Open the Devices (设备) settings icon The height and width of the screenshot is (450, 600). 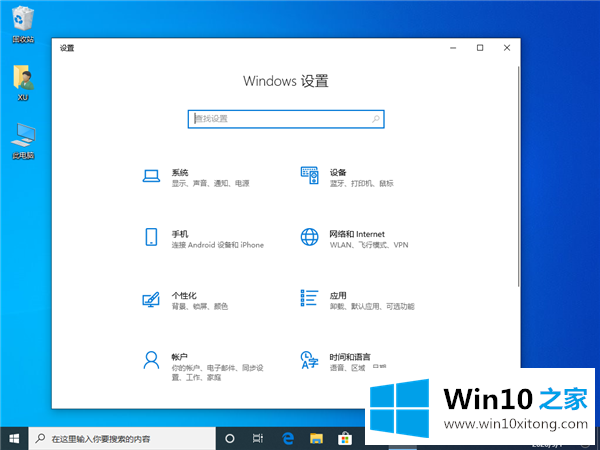coord(309,175)
